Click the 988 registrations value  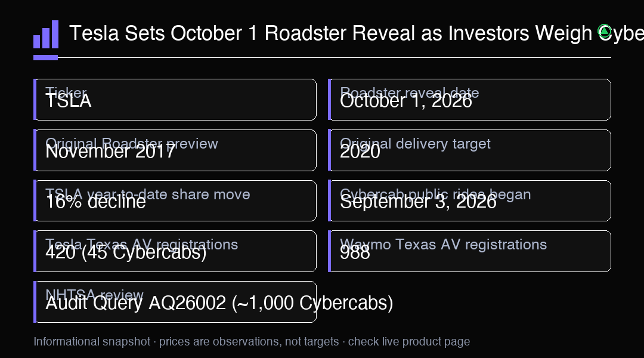point(355,252)
